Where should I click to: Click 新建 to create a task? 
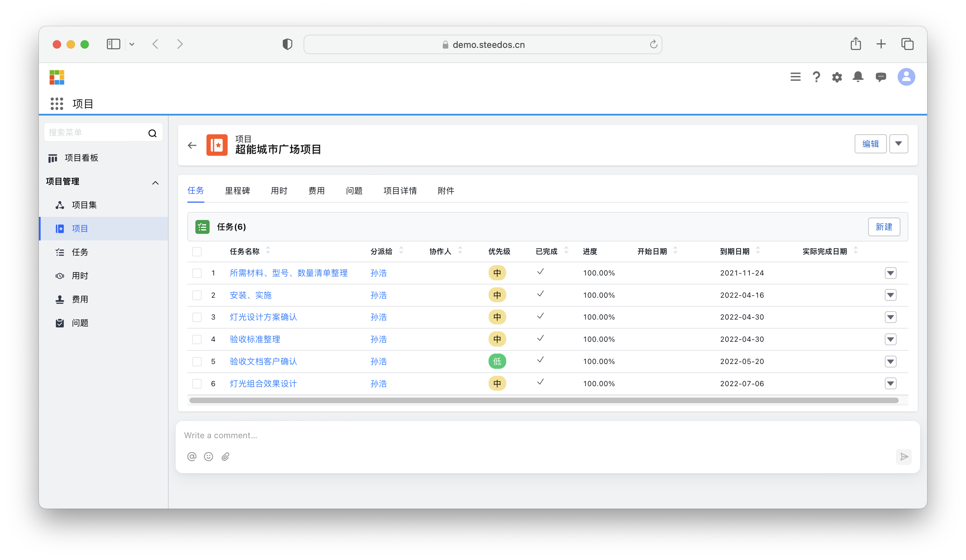(x=883, y=227)
